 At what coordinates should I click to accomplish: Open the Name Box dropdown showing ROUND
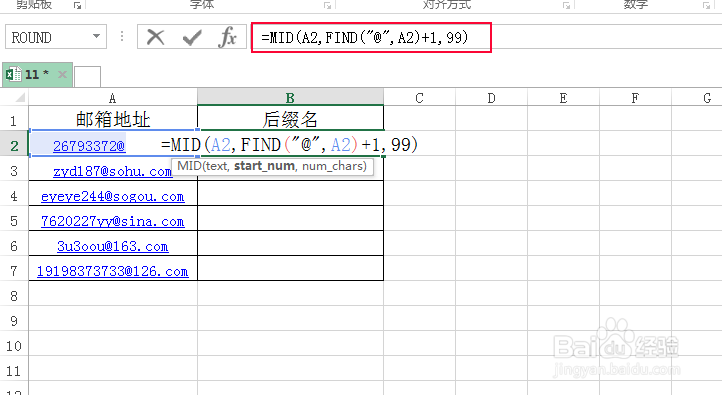click(96, 36)
